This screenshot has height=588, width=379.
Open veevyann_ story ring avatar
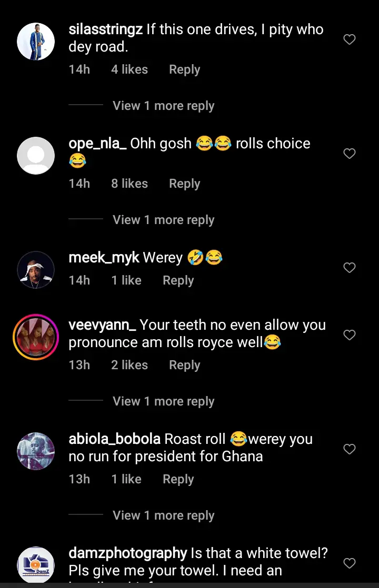coord(36,337)
